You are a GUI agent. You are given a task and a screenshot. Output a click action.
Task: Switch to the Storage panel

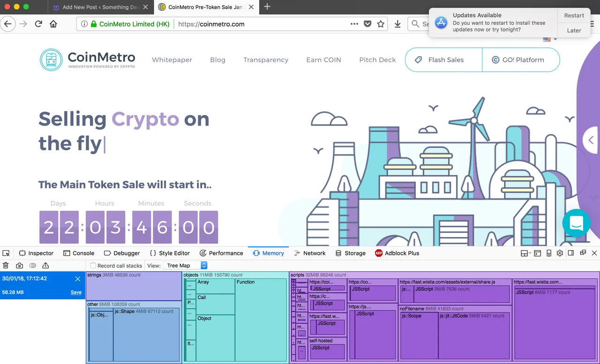click(351, 253)
